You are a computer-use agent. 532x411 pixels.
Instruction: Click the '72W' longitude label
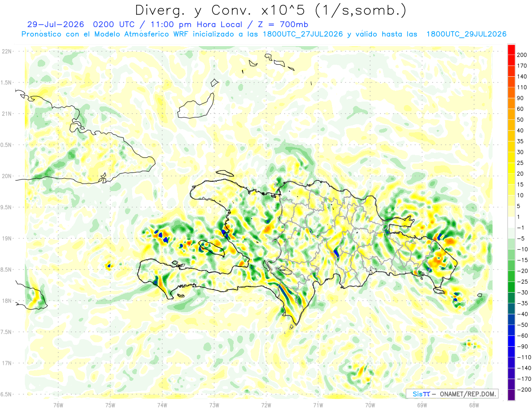pos(266,405)
